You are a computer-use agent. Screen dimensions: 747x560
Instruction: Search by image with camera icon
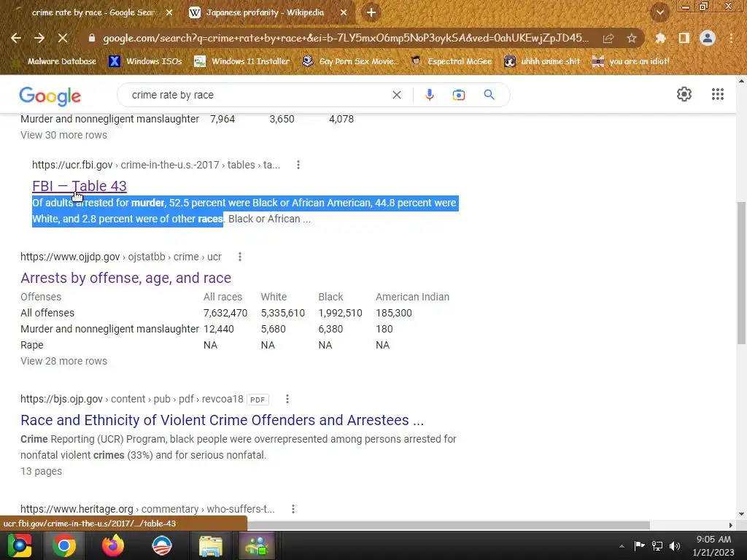[x=458, y=95]
